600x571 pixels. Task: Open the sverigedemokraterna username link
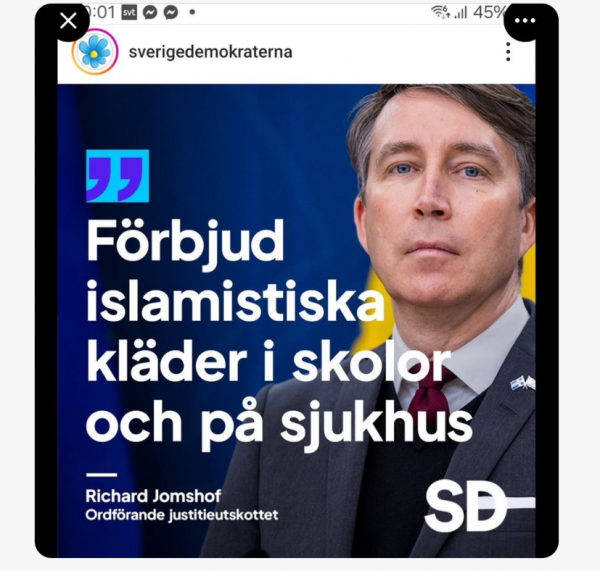pos(210,52)
